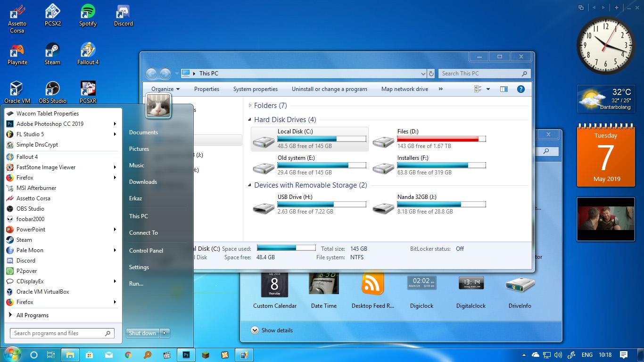The width and height of the screenshot is (644, 362).
Task: Open All Programs list
Action: pos(62,315)
